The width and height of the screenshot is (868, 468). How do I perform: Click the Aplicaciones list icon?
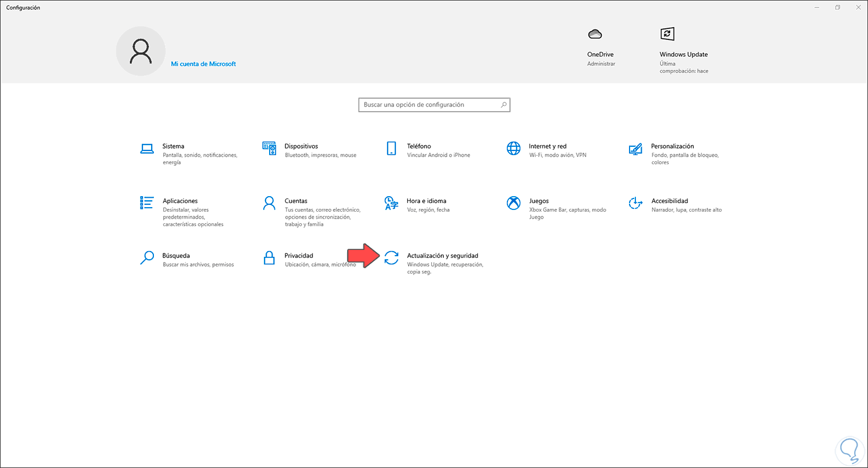(x=147, y=202)
